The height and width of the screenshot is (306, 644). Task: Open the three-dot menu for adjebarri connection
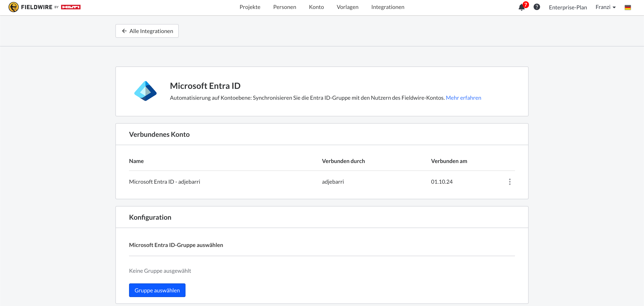[510, 182]
